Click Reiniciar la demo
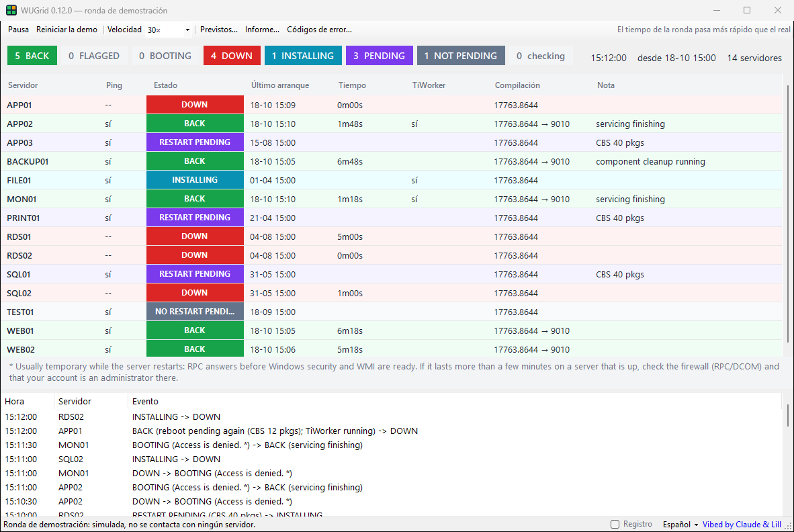The image size is (794, 532). click(67, 30)
